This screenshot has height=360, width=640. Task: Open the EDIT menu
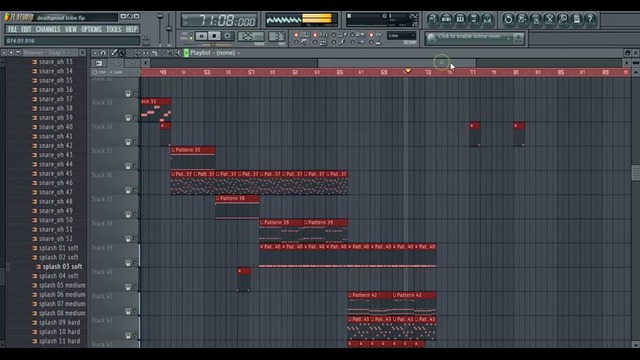(x=26, y=29)
